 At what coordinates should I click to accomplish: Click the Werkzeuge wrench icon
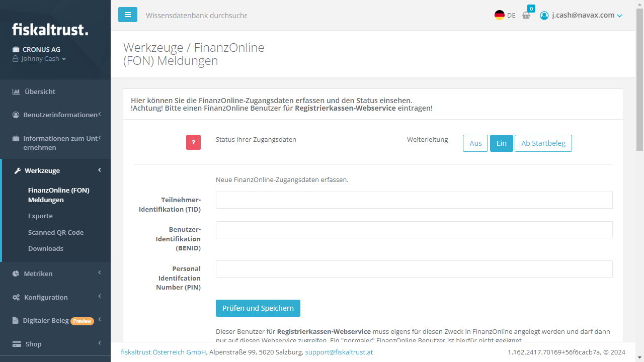click(x=18, y=171)
